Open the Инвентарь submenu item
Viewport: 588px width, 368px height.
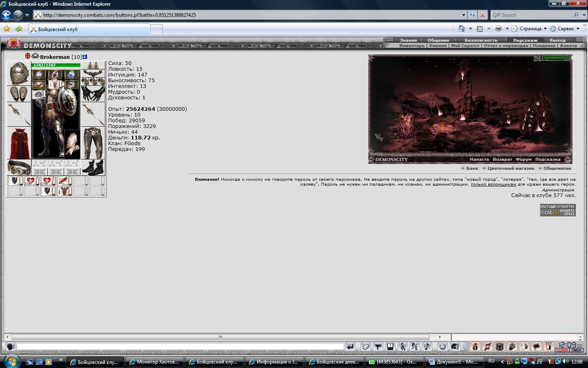coord(412,45)
